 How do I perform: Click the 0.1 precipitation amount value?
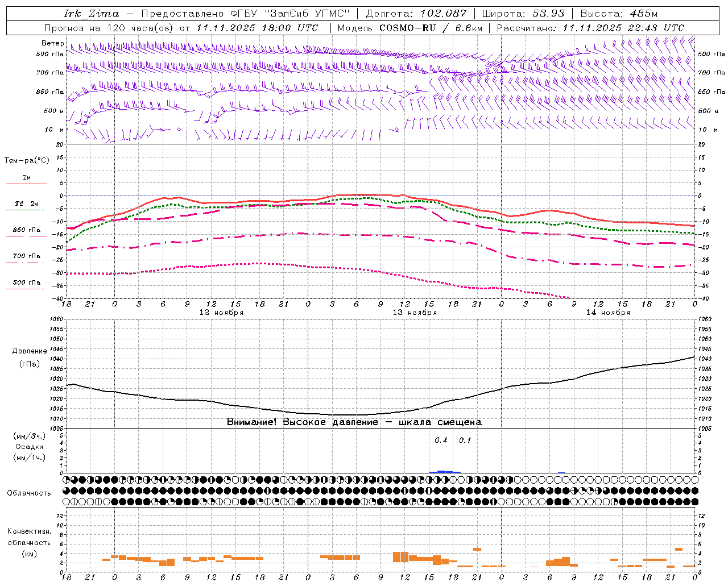point(465,440)
